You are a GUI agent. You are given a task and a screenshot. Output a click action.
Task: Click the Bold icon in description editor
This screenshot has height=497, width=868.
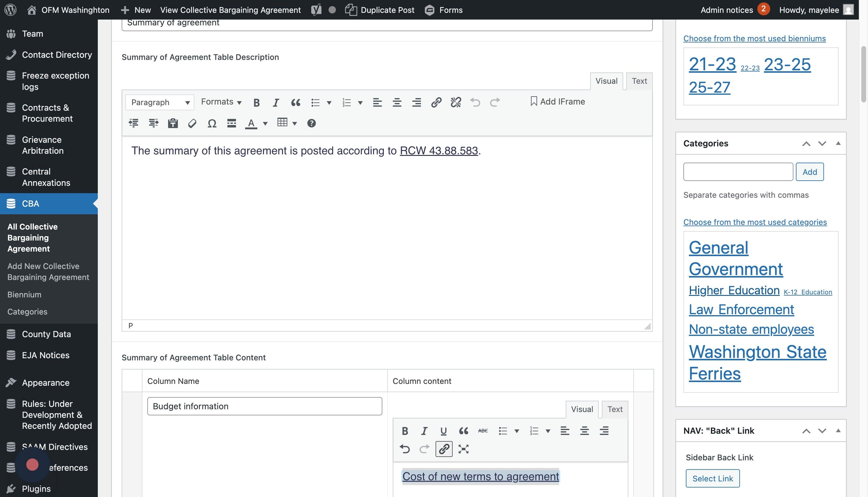256,102
